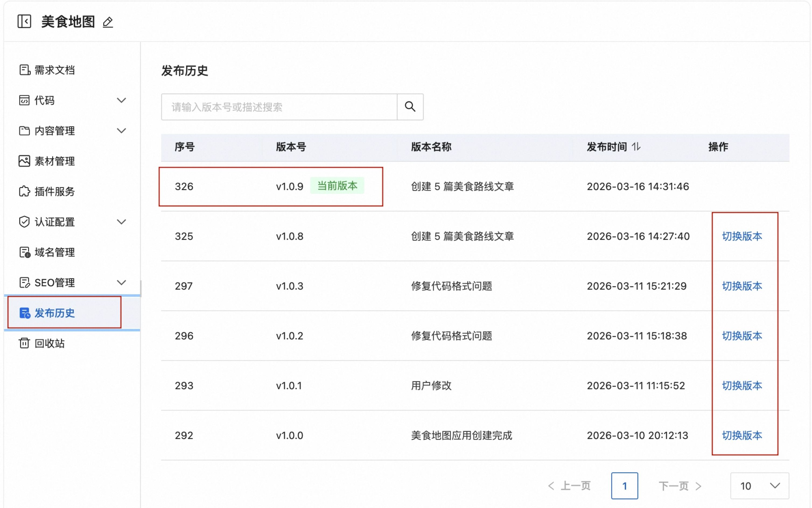Viewport: 812px width, 508px height.
Task: Expand the 内容管理 menu chevron
Action: point(121,130)
